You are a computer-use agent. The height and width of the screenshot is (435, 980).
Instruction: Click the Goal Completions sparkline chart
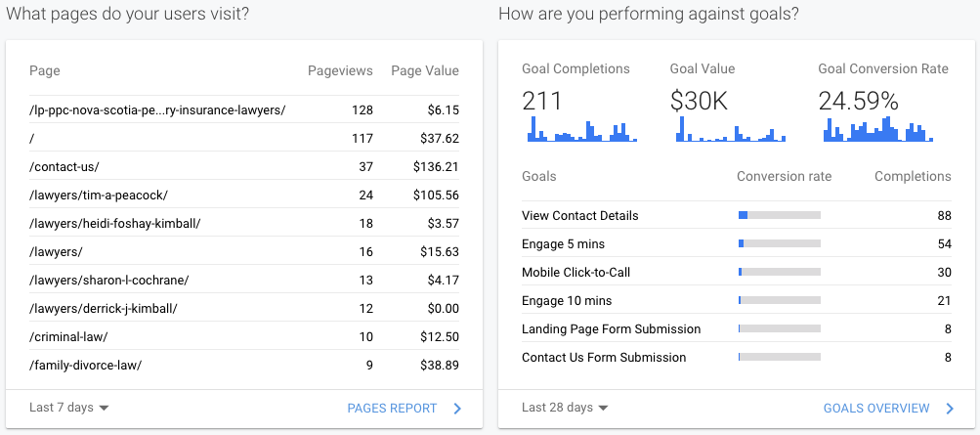(582, 130)
